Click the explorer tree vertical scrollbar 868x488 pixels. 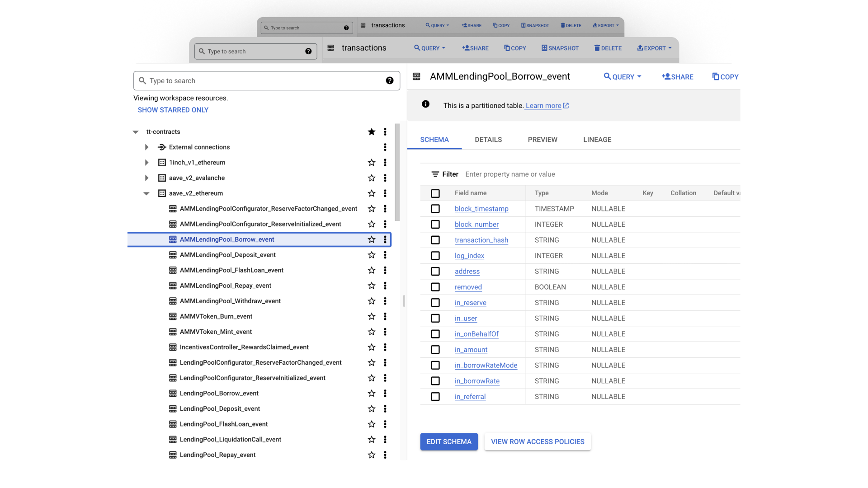397,172
